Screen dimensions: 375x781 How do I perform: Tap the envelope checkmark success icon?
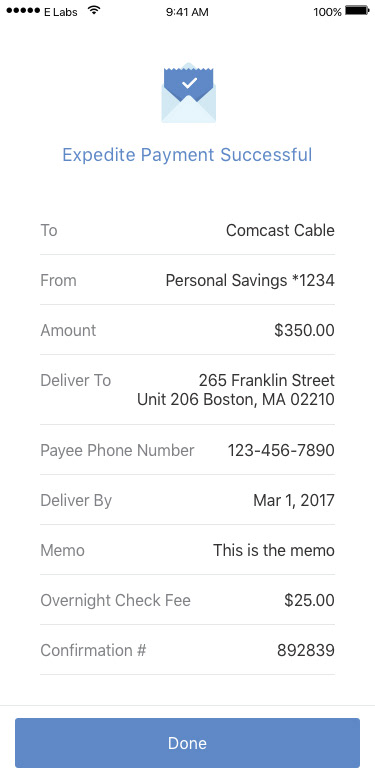[x=188, y=93]
